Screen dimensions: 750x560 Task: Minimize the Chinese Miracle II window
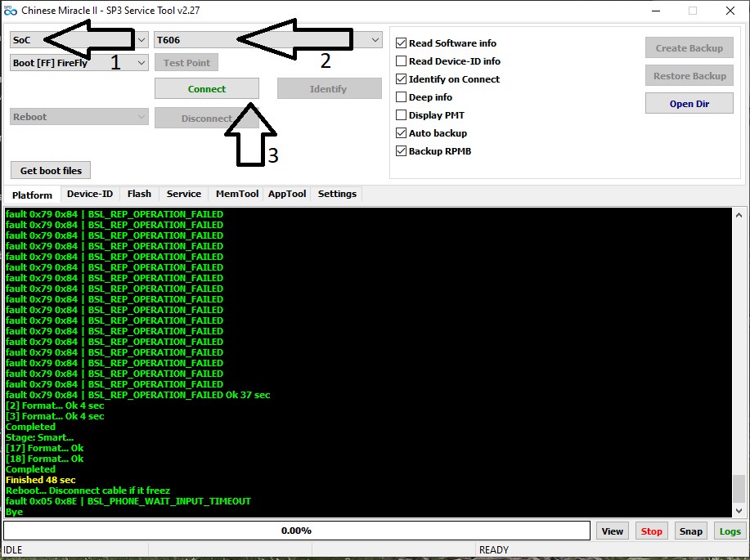coord(656,11)
